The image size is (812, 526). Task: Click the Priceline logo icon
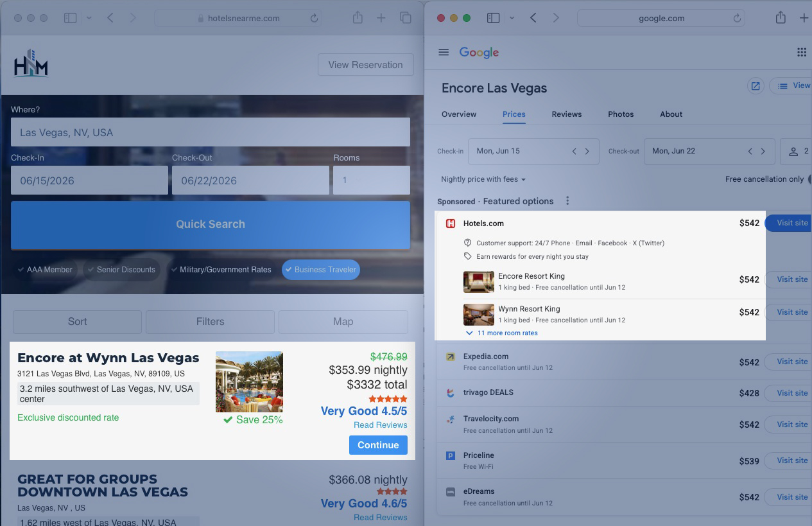(451, 455)
